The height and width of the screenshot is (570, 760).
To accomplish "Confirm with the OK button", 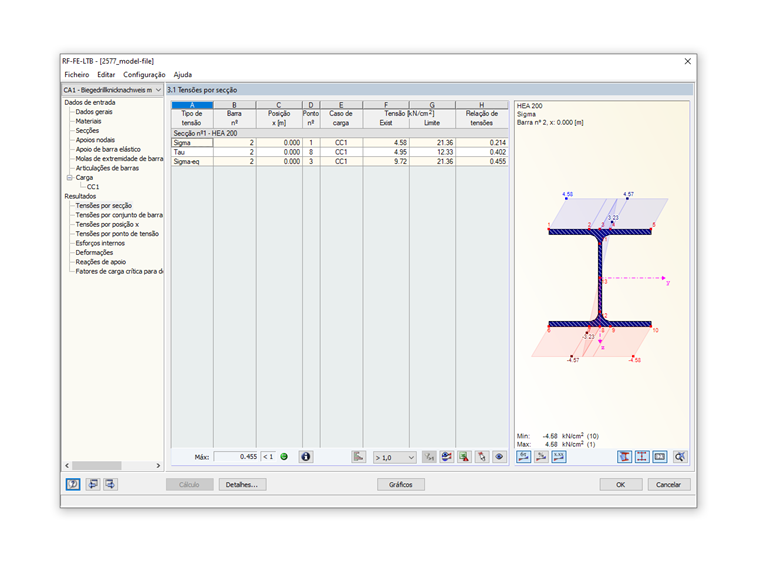I will click(620, 484).
